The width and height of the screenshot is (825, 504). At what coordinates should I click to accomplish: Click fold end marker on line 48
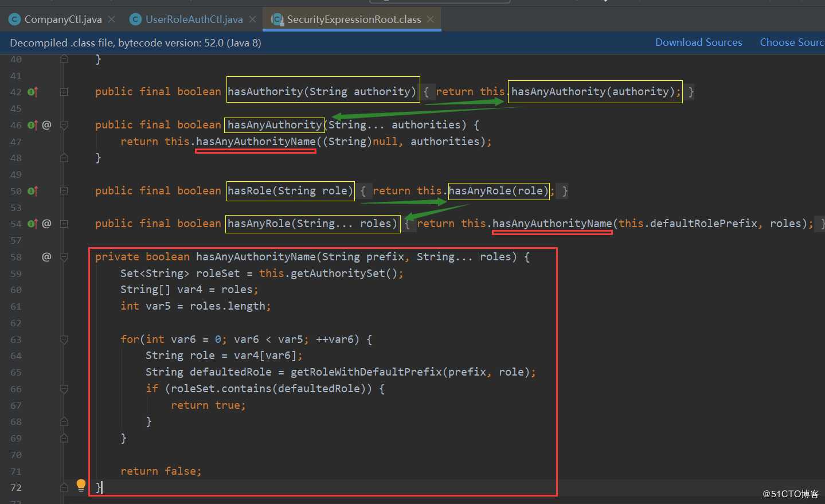point(64,158)
